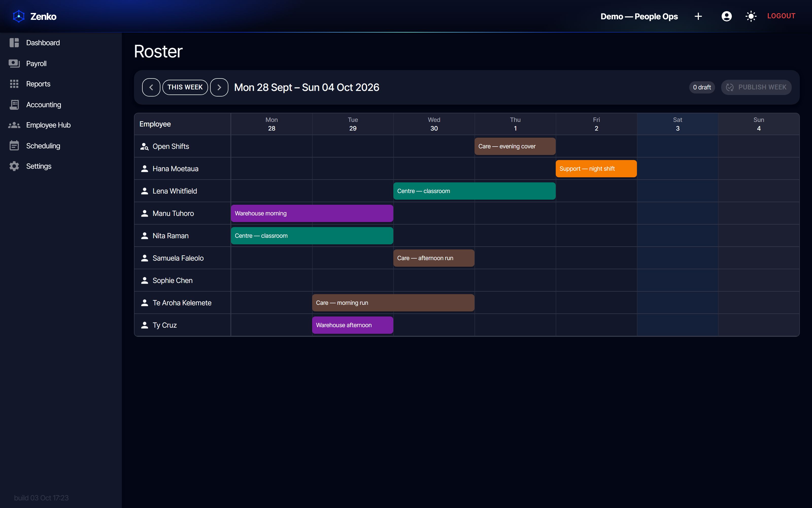Click Te Aroha Kelemete employee name
The width and height of the screenshot is (812, 508).
[x=182, y=303]
